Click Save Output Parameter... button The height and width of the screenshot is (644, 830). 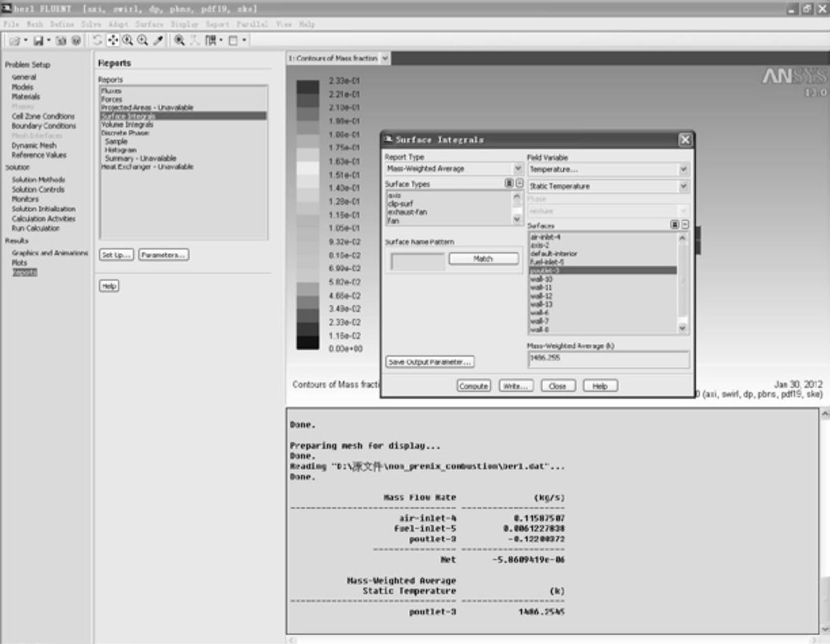[x=430, y=362]
